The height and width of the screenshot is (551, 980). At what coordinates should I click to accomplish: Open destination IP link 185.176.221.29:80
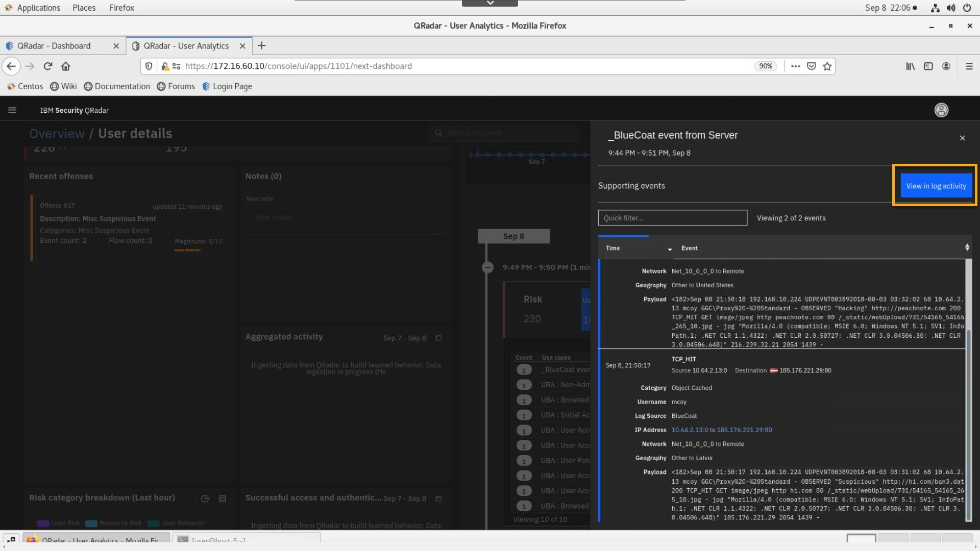(x=744, y=430)
